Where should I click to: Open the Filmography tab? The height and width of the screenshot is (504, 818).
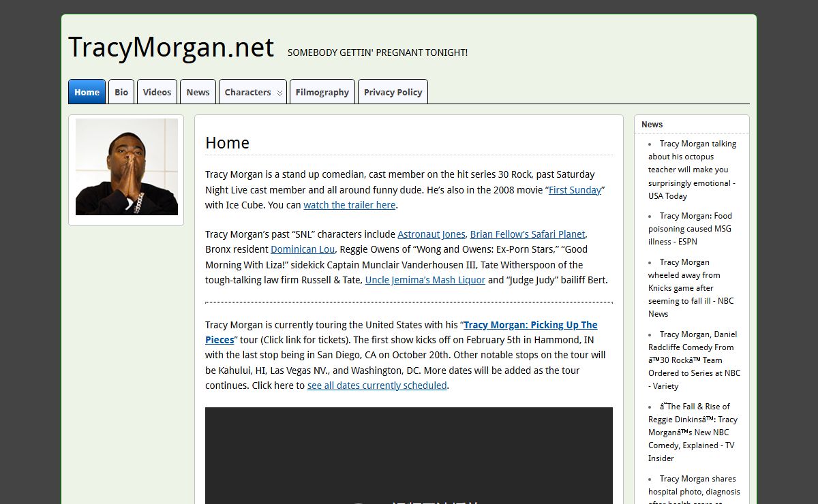(322, 92)
